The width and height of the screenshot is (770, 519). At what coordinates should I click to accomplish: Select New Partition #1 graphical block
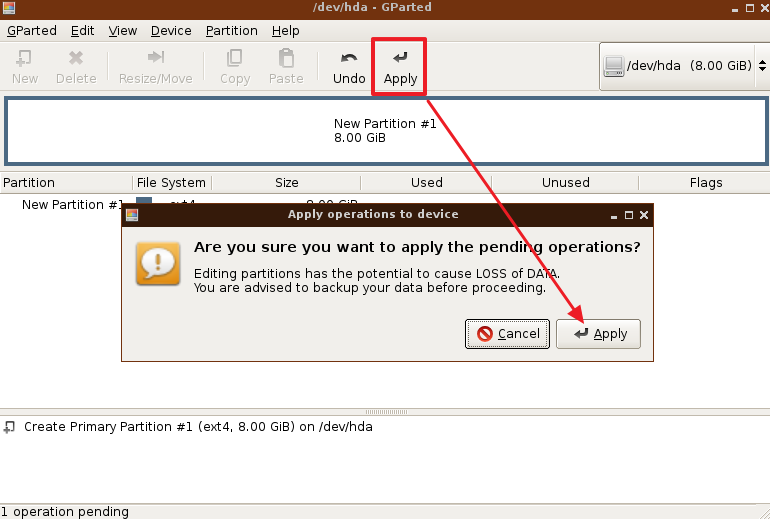coord(386,131)
